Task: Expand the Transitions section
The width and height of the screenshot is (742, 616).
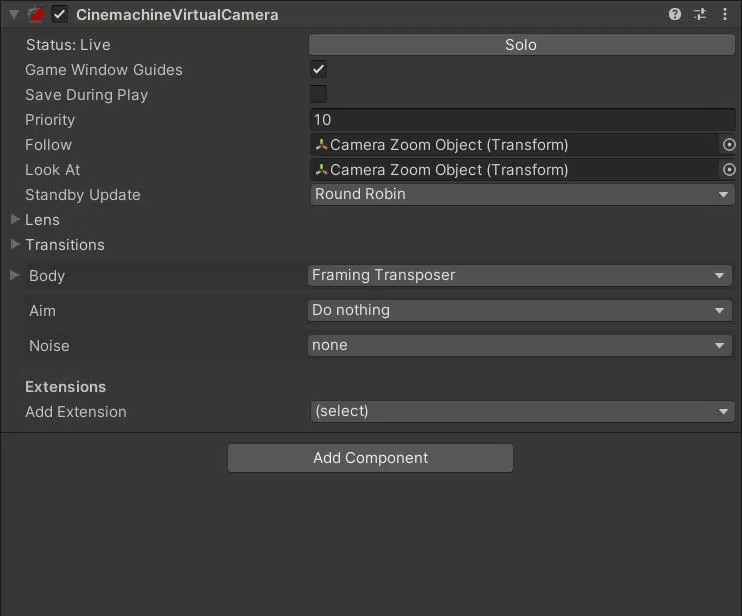Action: [15, 245]
